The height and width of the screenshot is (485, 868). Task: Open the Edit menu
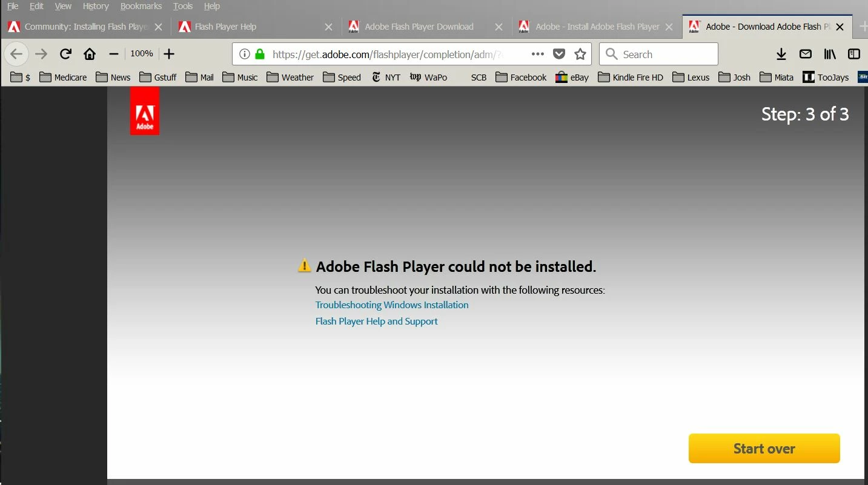[36, 6]
